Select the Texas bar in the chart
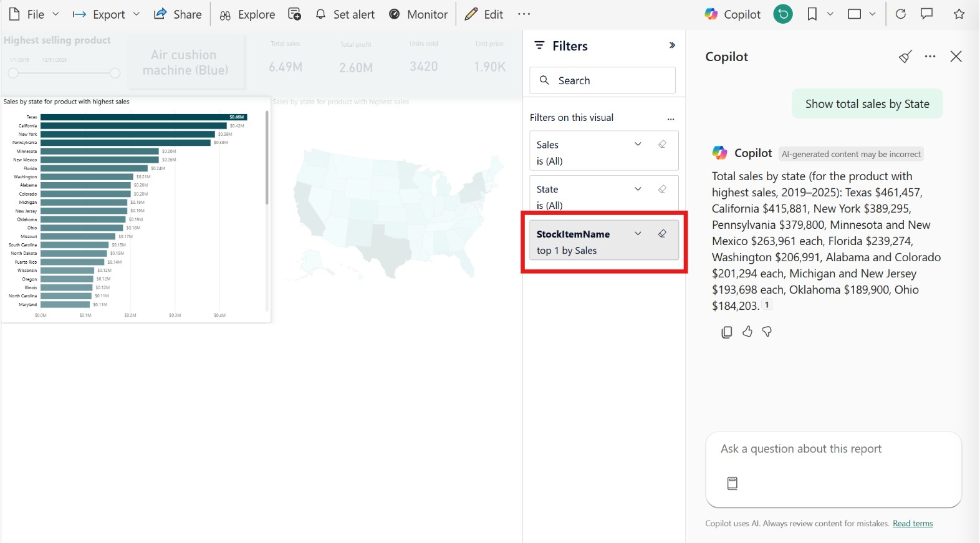 (144, 117)
